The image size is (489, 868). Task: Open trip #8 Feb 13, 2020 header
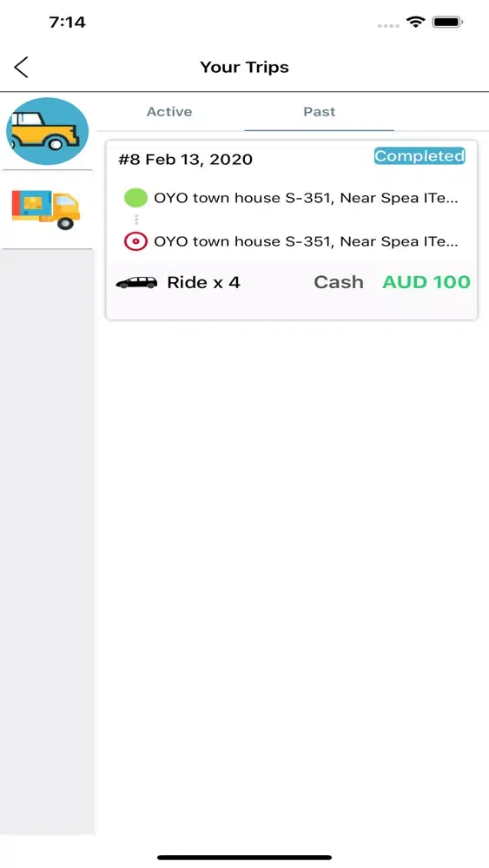186,160
